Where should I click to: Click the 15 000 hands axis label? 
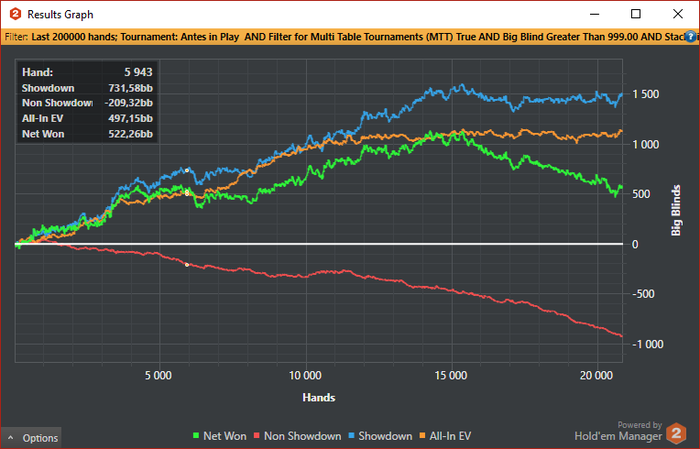[451, 375]
